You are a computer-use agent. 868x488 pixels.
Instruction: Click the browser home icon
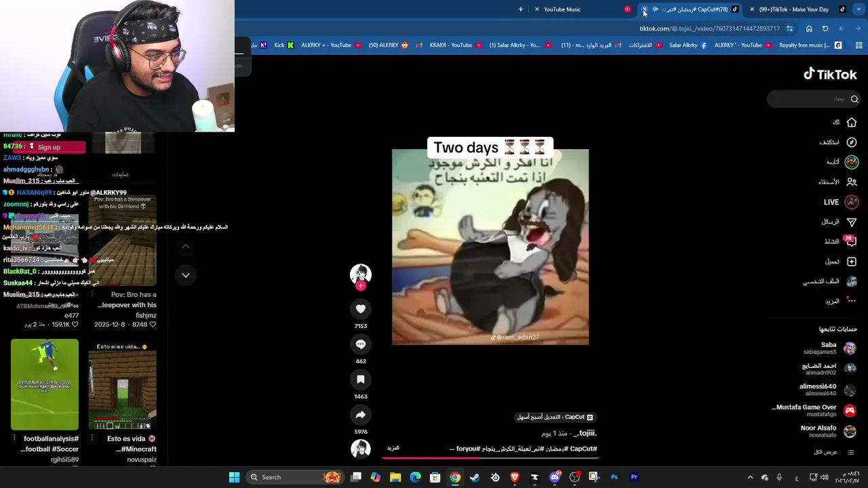[x=809, y=28]
